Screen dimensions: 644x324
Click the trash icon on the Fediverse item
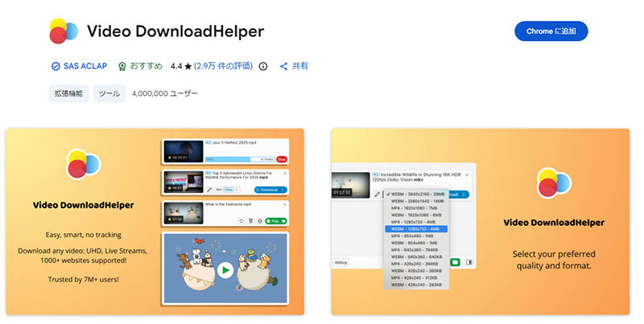250,221
